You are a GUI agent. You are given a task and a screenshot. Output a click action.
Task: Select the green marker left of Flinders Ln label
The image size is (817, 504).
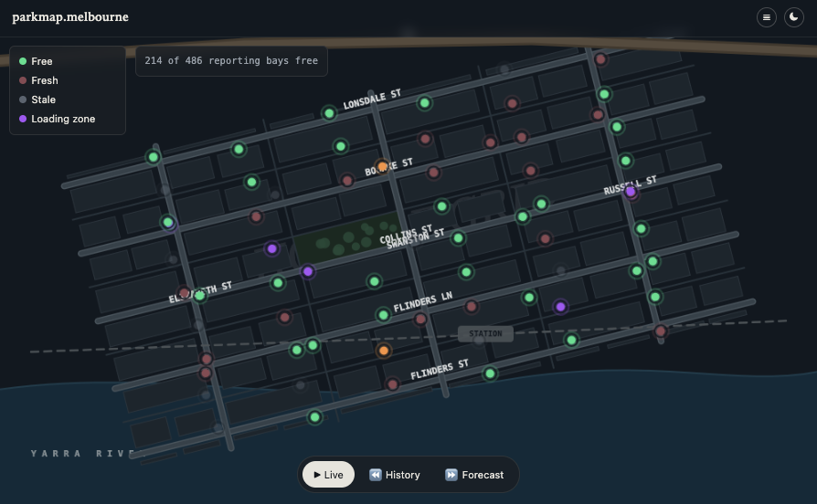coord(383,315)
